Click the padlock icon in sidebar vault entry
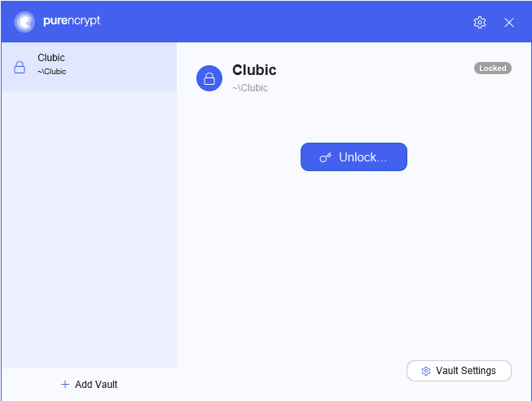The height and width of the screenshot is (401, 532). coord(20,67)
